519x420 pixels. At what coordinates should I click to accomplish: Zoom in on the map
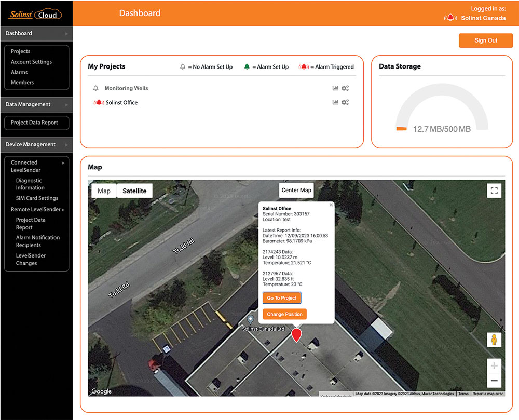tap(494, 366)
